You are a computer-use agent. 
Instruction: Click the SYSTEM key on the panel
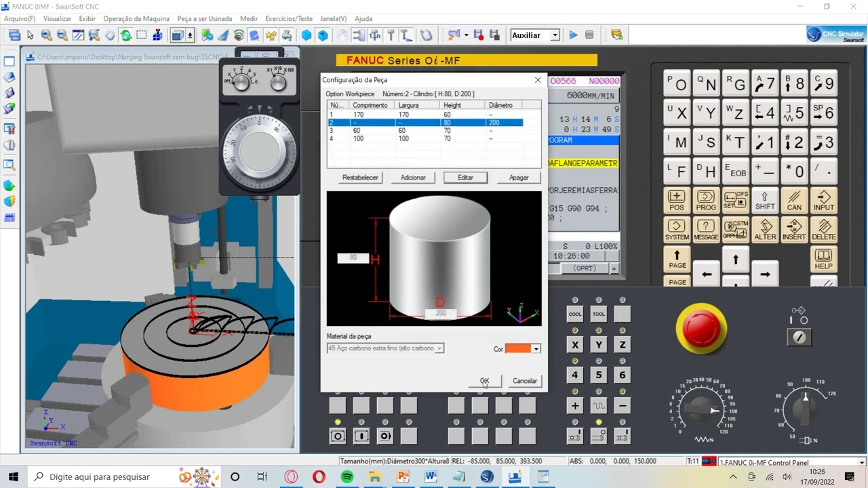click(x=677, y=230)
